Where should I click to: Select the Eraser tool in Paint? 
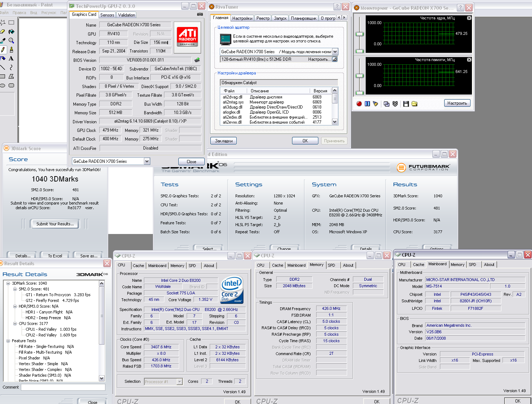3,32
